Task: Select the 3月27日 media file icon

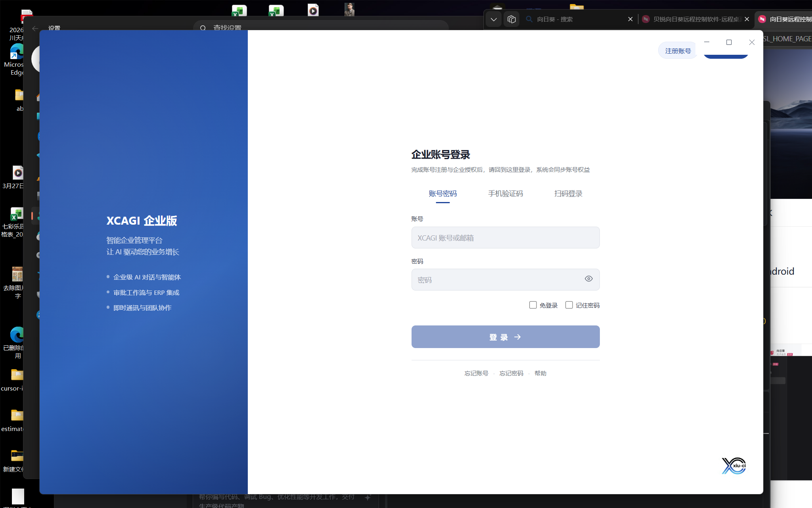Action: (x=14, y=177)
